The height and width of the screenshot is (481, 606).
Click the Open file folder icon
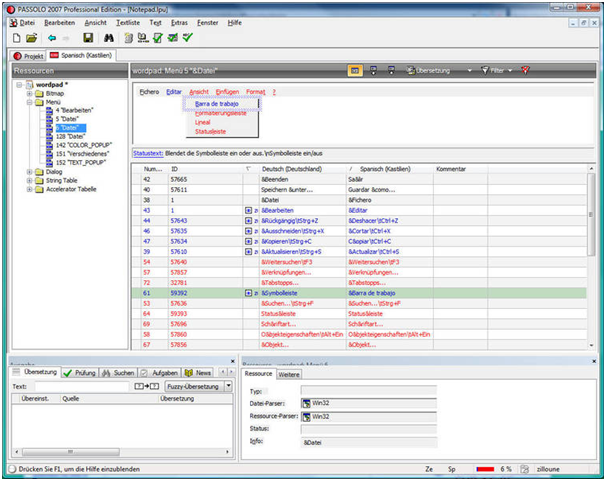coord(30,38)
